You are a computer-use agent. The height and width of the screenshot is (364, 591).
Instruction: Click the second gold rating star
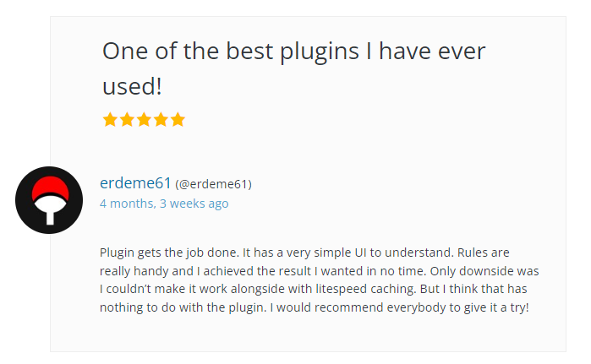point(127,120)
